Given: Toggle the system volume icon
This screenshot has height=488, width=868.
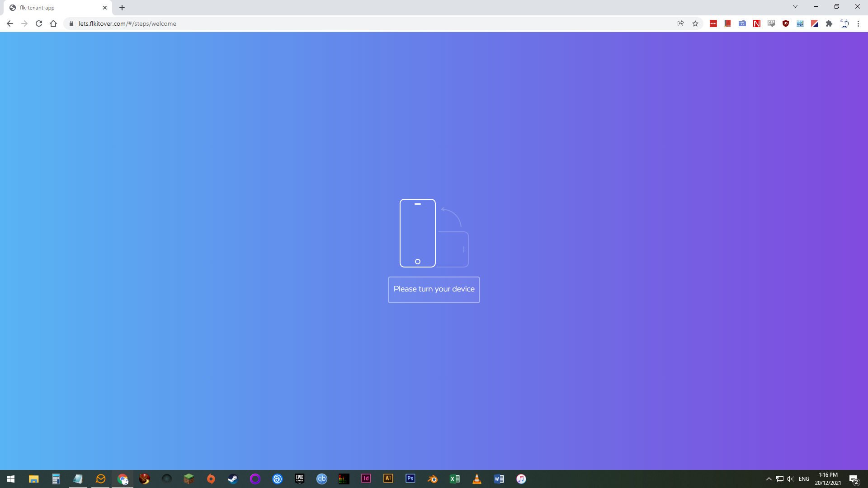Looking at the screenshot, I should click(790, 479).
